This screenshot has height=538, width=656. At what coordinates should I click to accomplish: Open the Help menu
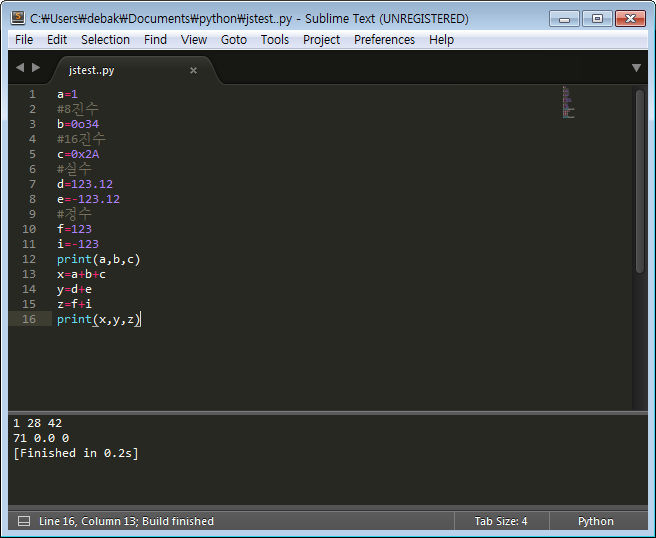click(441, 40)
